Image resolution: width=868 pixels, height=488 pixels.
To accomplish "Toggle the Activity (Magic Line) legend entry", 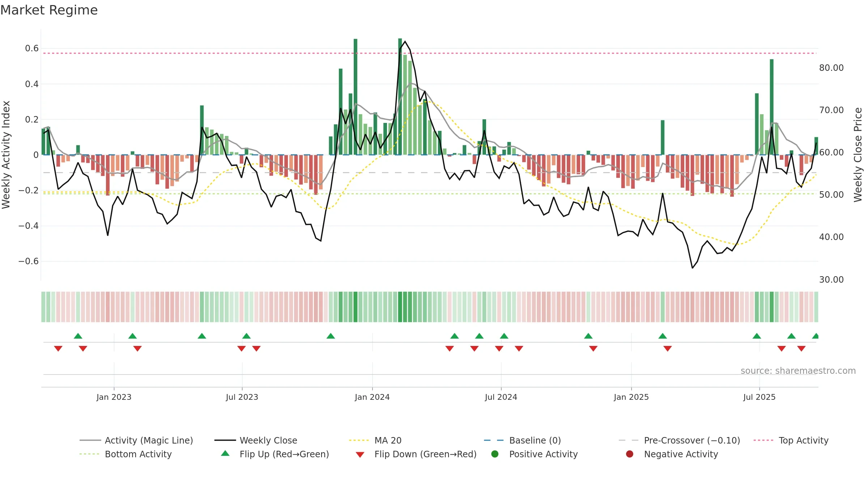I will tap(136, 440).
